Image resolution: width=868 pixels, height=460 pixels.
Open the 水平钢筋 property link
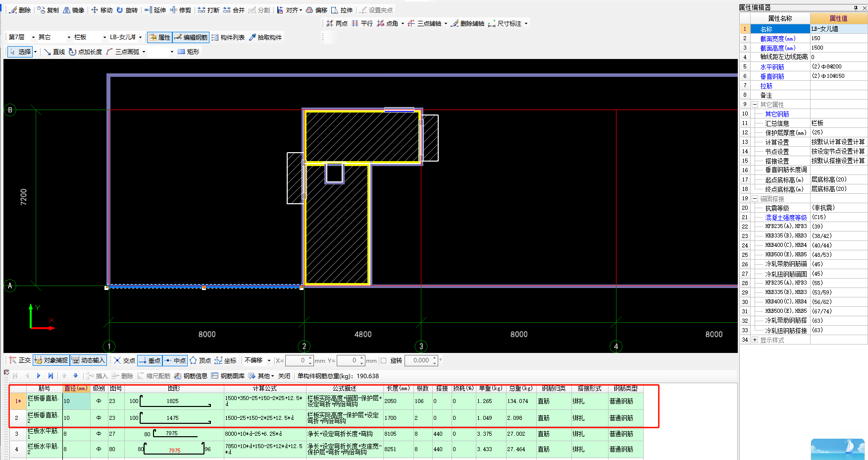tap(772, 67)
